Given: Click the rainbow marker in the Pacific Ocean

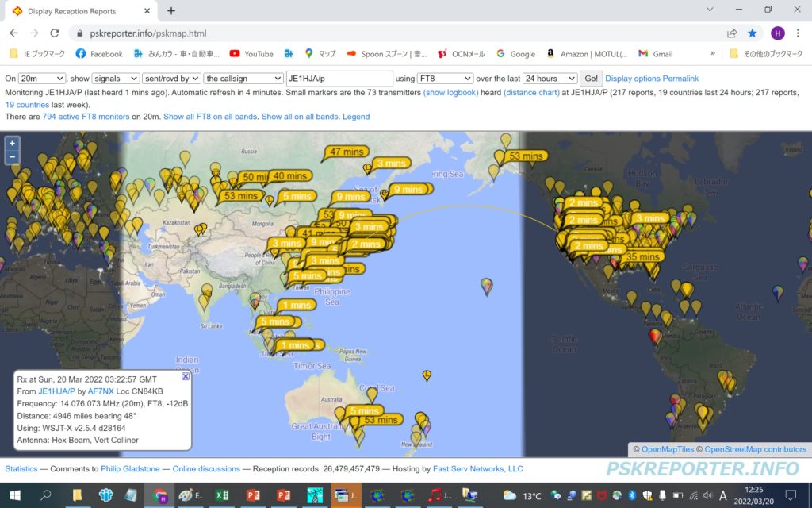Looking at the screenshot, I should (x=486, y=285).
